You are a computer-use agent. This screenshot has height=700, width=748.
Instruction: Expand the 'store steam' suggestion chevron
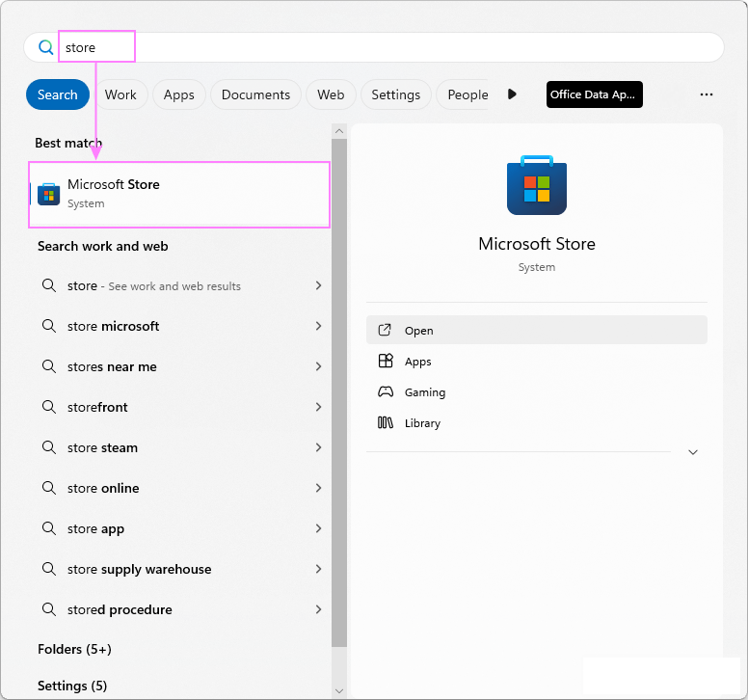click(x=318, y=447)
